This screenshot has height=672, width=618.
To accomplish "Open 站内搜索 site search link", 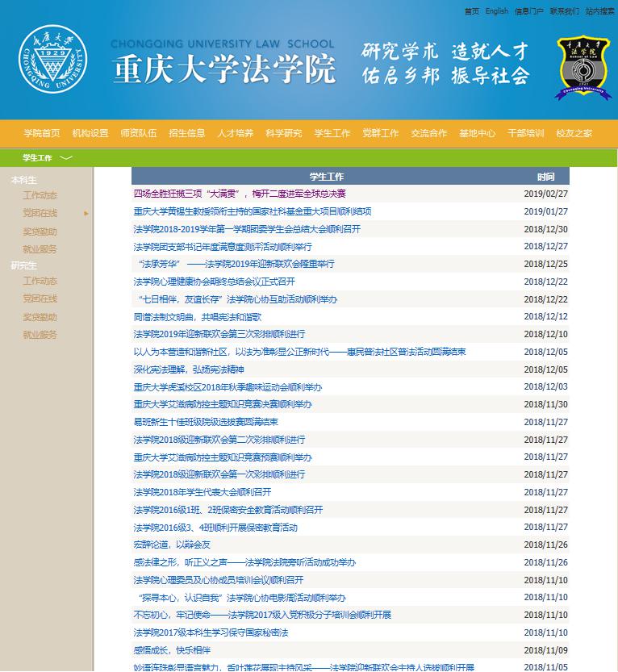I will click(x=599, y=11).
